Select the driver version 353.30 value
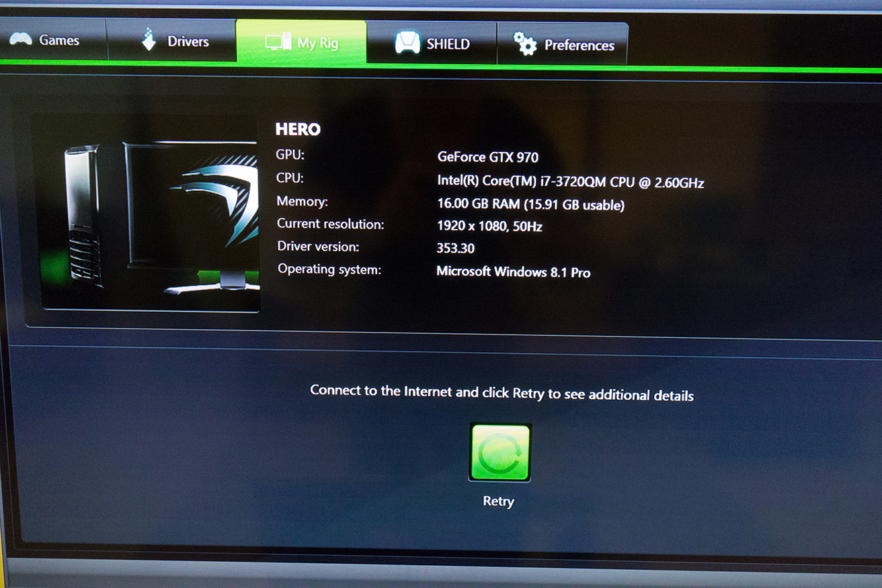882x588 pixels. (x=456, y=248)
